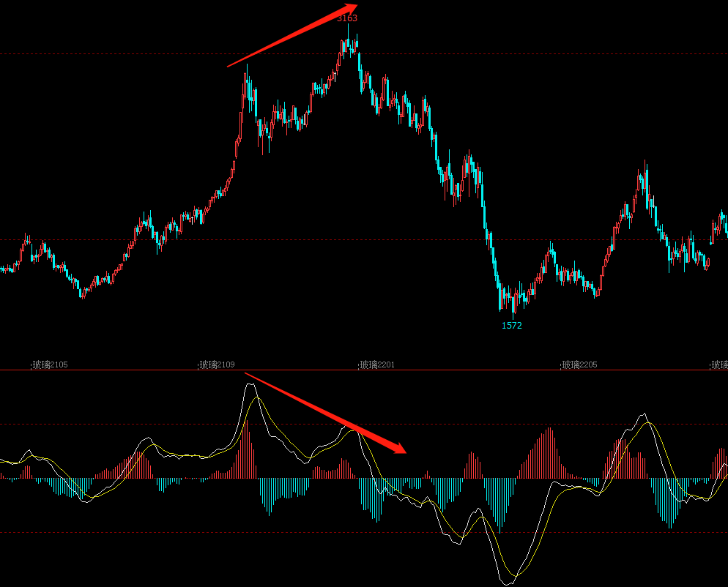Click the 1572 low price label
This screenshot has height=587, width=728.
(x=511, y=326)
